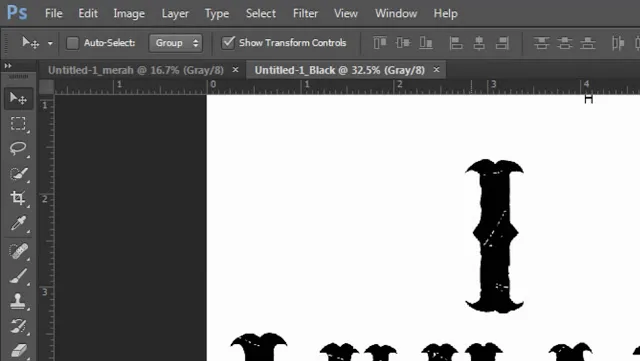Select the Clone Stamp tool

[18, 301]
